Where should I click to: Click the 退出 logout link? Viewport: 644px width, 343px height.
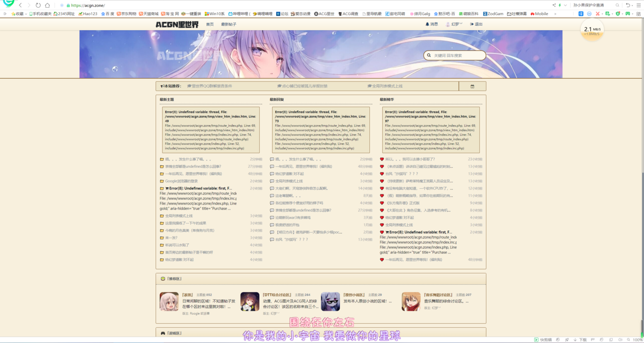click(x=476, y=24)
